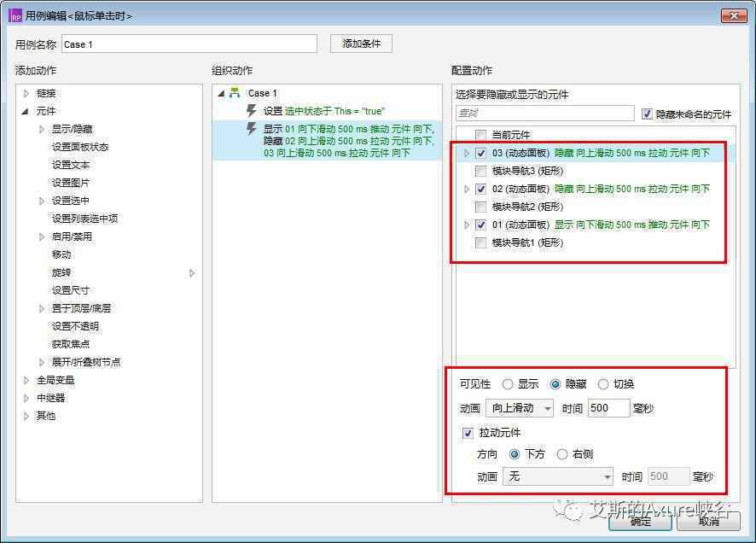756x543 pixels.
Task: Select the 旋转 action
Action: [61, 272]
